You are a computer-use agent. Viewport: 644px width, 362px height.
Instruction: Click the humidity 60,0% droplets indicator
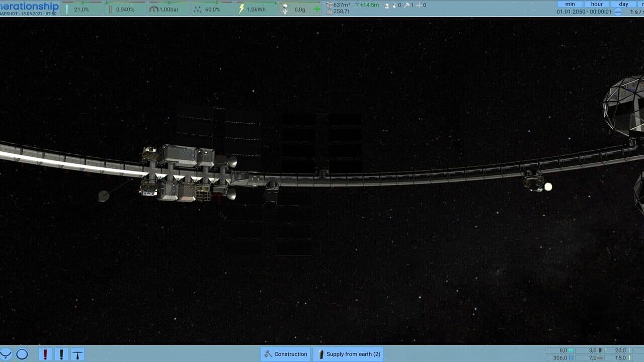click(212, 9)
